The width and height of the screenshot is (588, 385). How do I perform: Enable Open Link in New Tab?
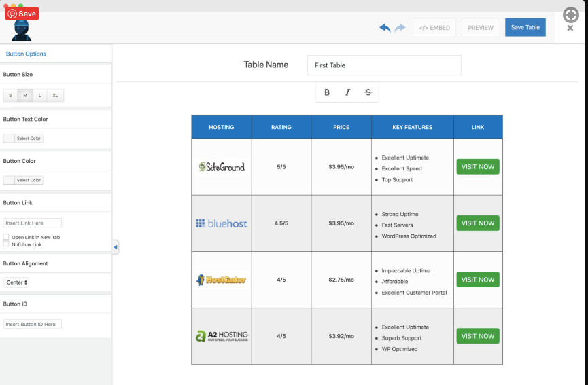point(6,237)
